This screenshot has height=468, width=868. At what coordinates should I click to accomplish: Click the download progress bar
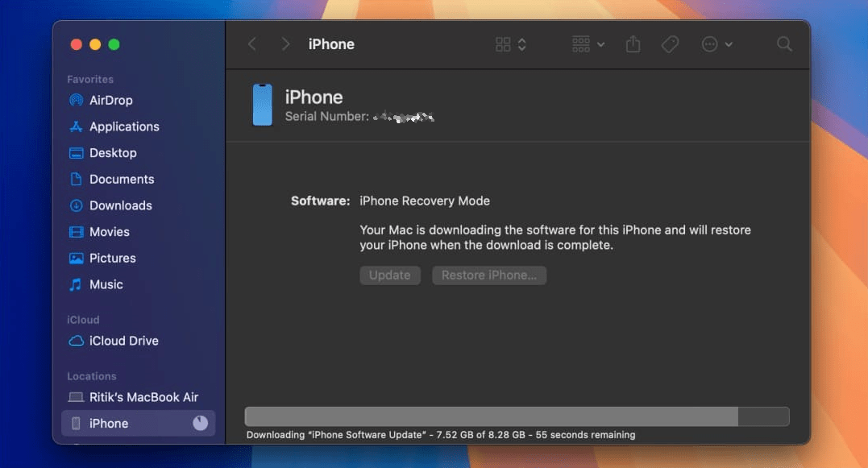tap(517, 416)
